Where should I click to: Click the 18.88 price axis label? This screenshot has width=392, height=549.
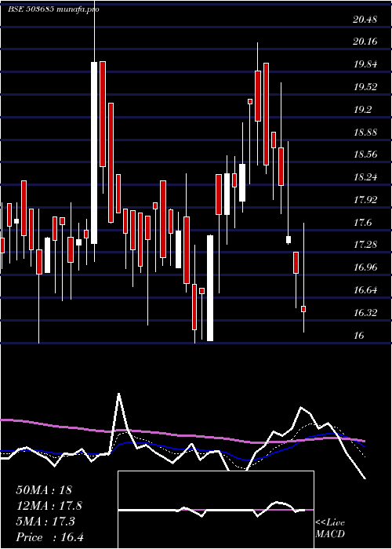pyautogui.click(x=365, y=133)
